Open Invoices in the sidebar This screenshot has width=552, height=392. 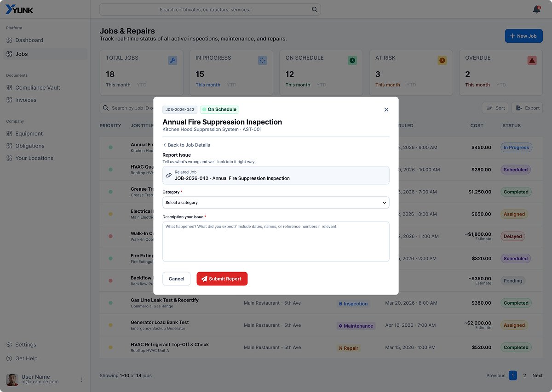tap(45, 100)
